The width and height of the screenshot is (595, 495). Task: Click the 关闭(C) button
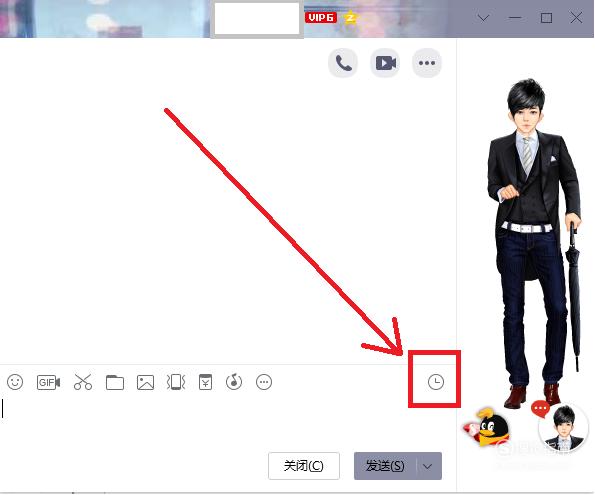[304, 466]
